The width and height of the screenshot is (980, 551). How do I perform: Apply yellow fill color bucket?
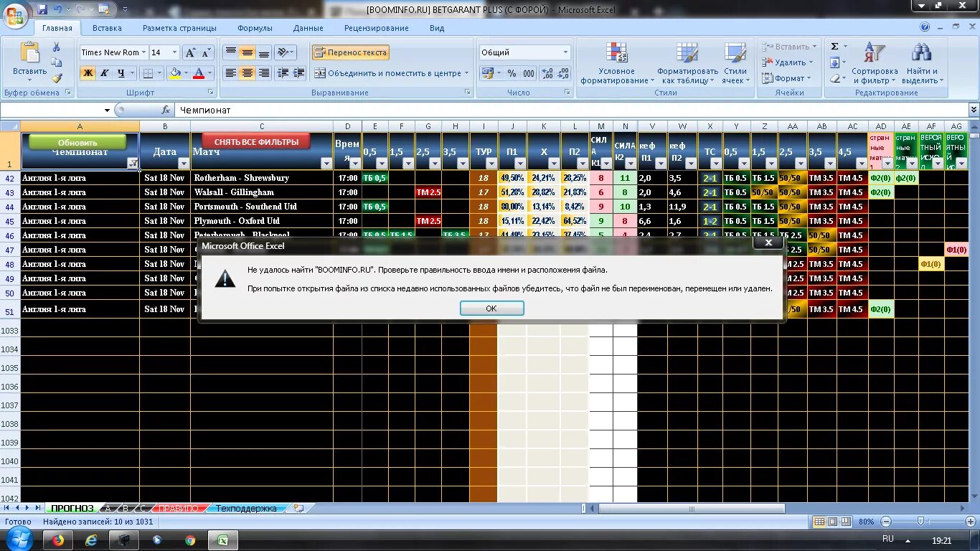(174, 72)
